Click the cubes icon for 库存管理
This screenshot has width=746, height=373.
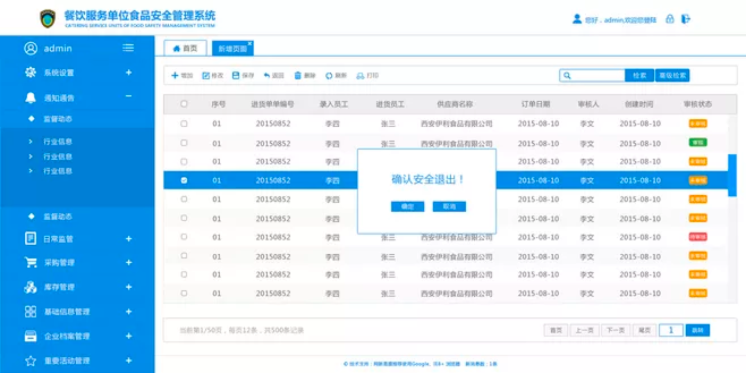tap(30, 287)
